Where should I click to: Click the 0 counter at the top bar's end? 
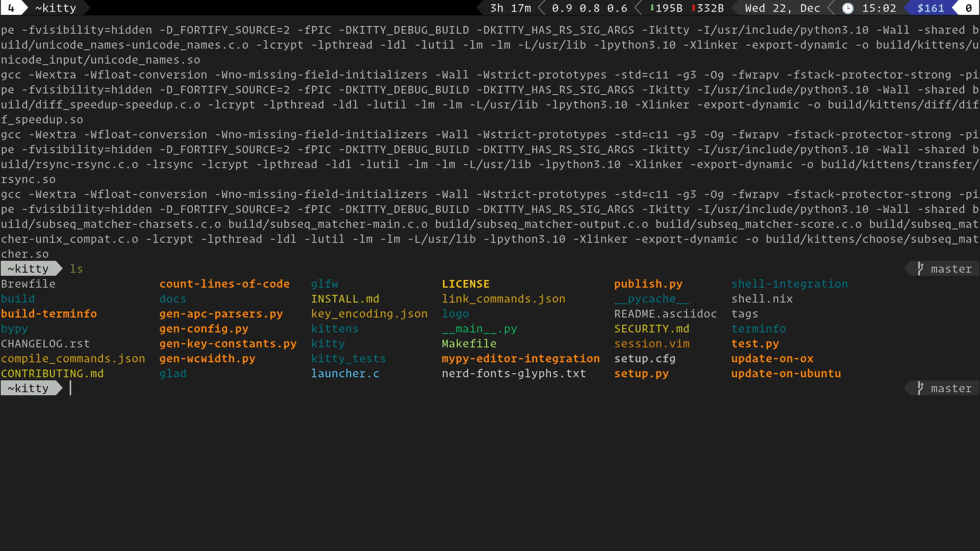point(968,8)
